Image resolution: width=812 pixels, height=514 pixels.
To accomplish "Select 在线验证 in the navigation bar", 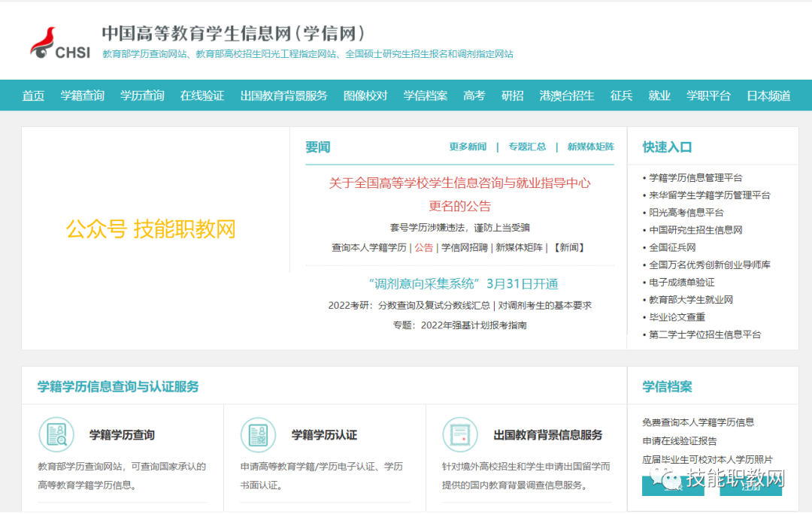I will click(x=202, y=95).
